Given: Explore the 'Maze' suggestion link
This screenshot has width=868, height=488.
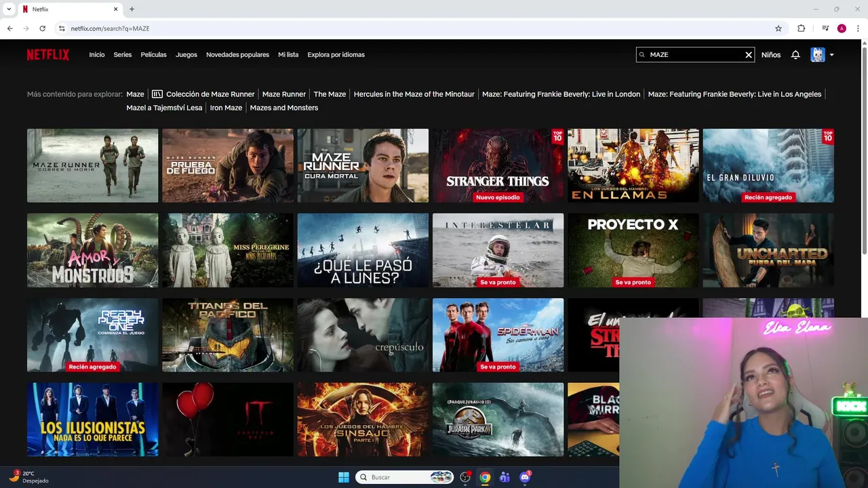Looking at the screenshot, I should (x=135, y=94).
